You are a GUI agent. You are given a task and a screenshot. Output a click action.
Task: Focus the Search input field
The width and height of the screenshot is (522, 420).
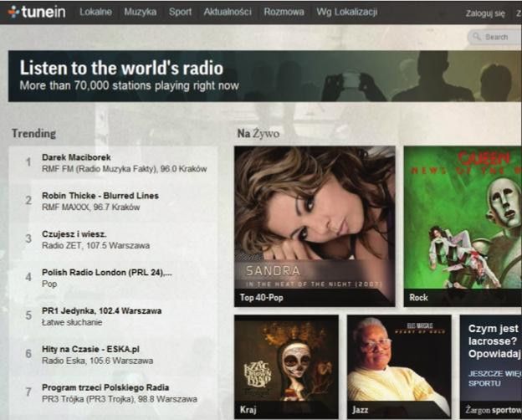(494, 37)
